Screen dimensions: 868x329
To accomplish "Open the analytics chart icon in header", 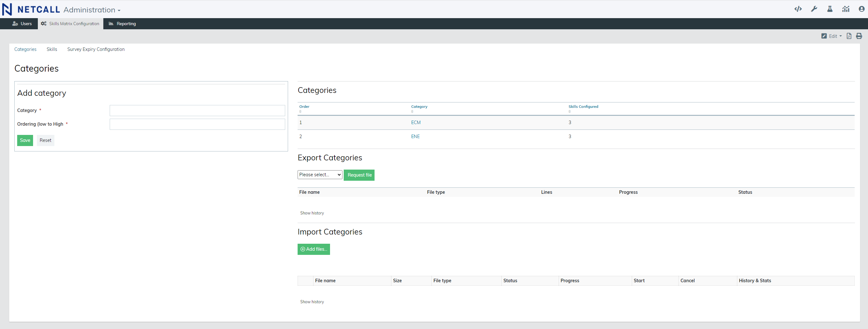I will click(845, 9).
